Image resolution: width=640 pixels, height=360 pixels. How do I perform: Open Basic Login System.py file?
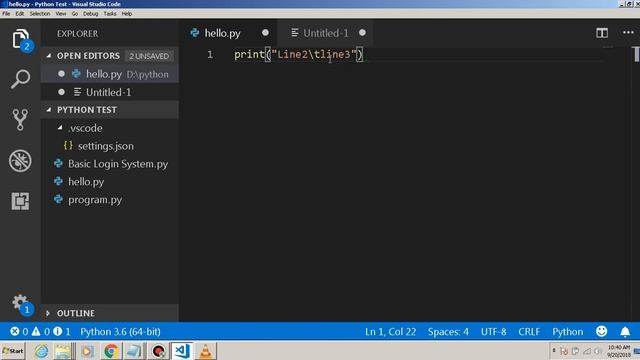pos(110,164)
